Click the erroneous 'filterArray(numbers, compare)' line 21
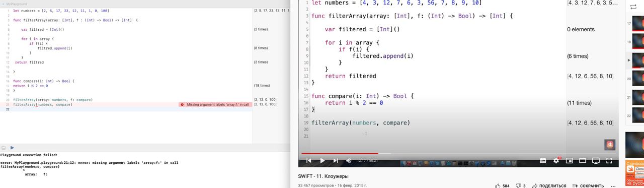The height and width of the screenshot is (188, 644). 43,104
